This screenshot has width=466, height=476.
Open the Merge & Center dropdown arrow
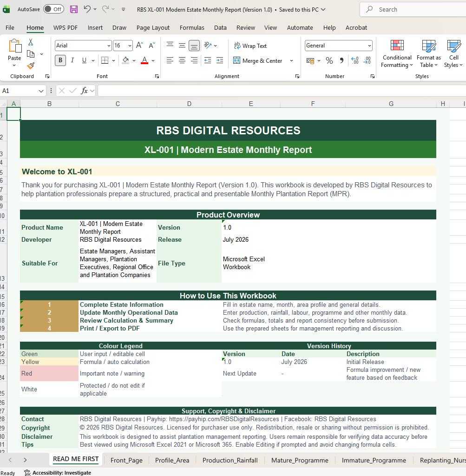pos(292,61)
